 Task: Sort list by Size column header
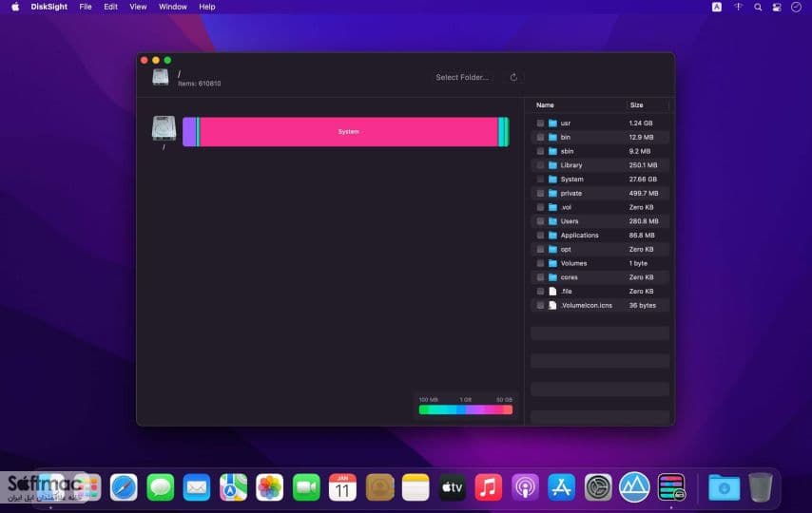(x=636, y=105)
